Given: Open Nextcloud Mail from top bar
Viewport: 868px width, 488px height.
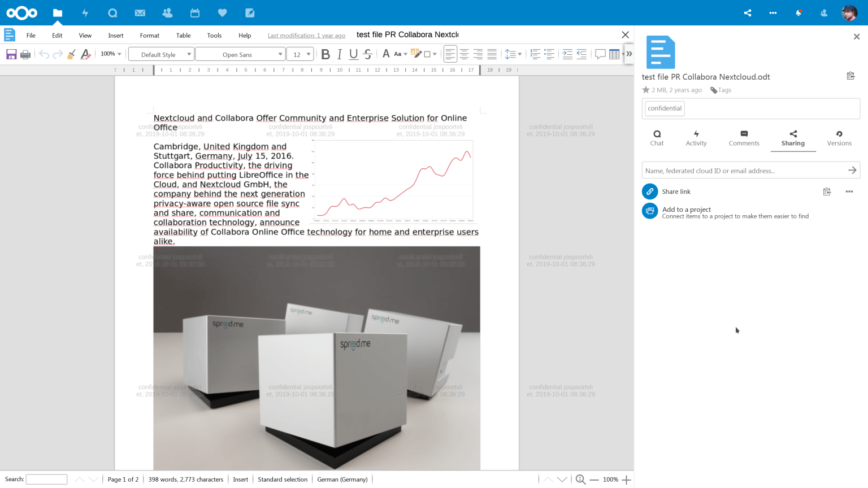Looking at the screenshot, I should tap(140, 12).
